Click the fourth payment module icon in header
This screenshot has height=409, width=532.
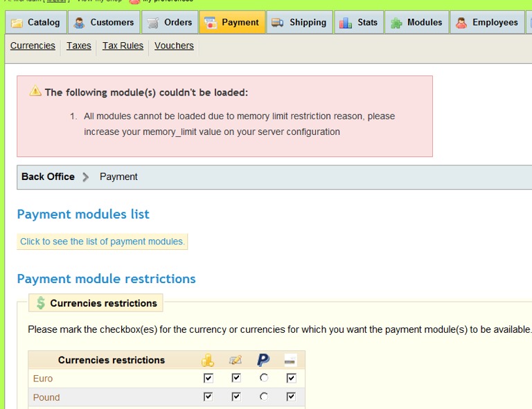pos(290,360)
